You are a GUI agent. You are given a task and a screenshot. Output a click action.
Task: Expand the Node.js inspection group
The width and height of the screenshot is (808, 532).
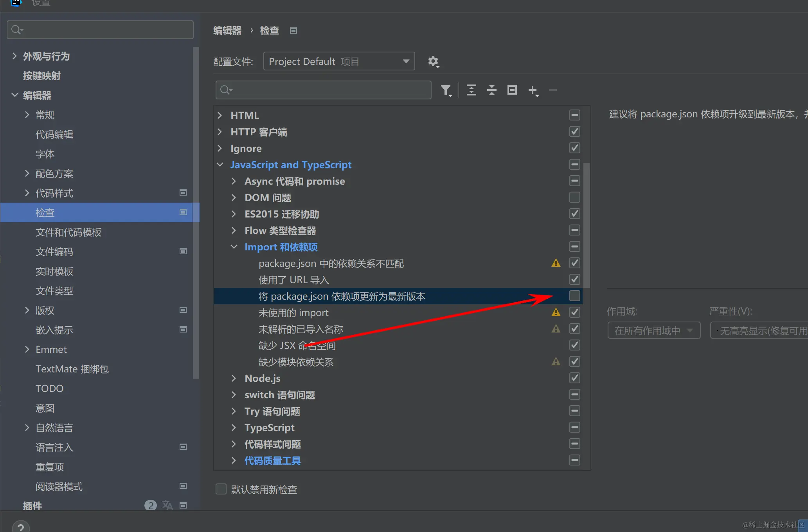coord(234,378)
